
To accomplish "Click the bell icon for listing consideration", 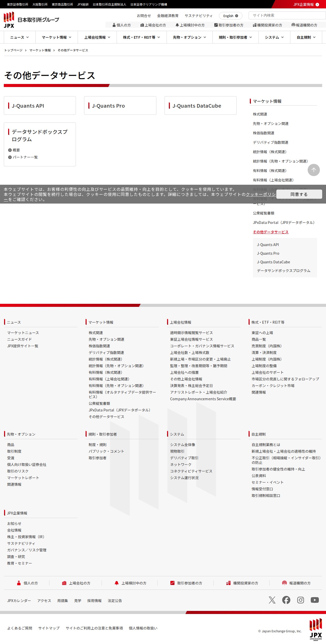I will tap(177, 25).
